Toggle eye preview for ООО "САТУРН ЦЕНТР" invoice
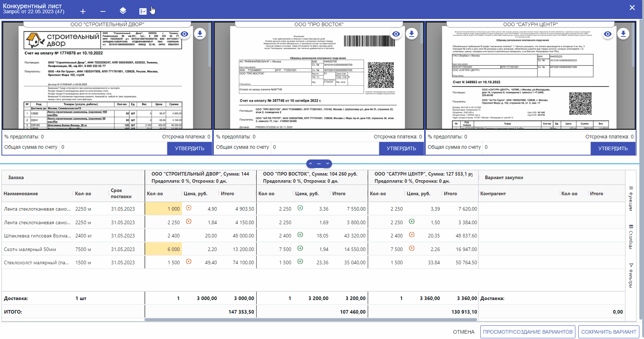This screenshot has height=339, width=644. (608, 34)
